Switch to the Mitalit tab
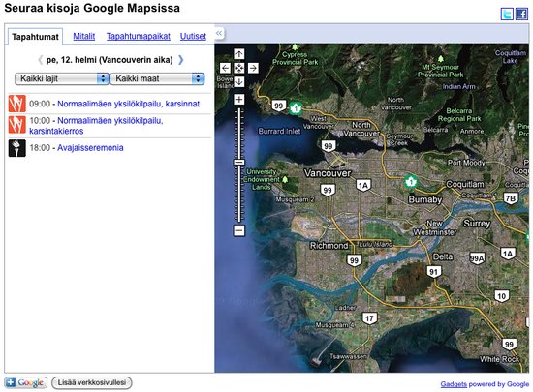This screenshot has width=533, height=392. click(84, 37)
